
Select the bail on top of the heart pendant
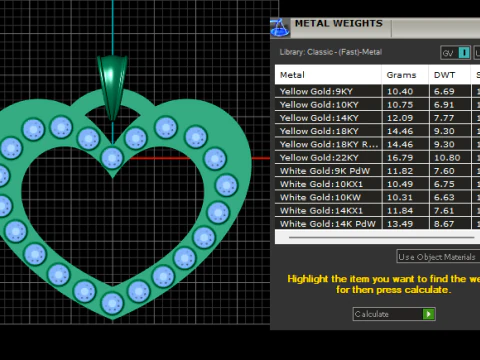[x=112, y=87]
